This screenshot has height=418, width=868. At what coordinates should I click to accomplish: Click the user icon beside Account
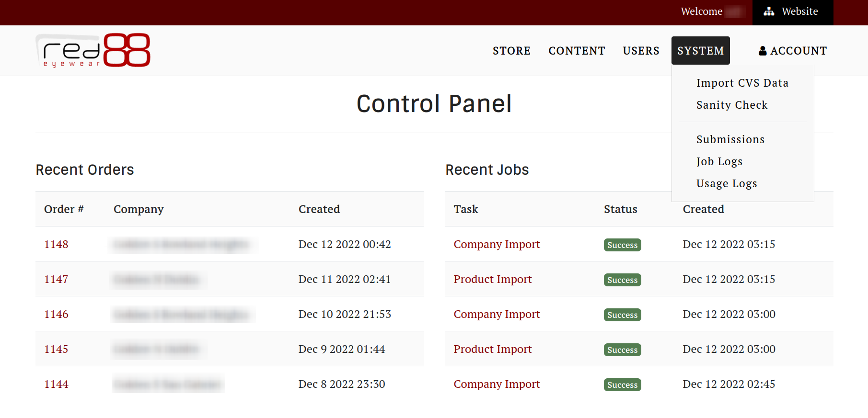pos(763,51)
